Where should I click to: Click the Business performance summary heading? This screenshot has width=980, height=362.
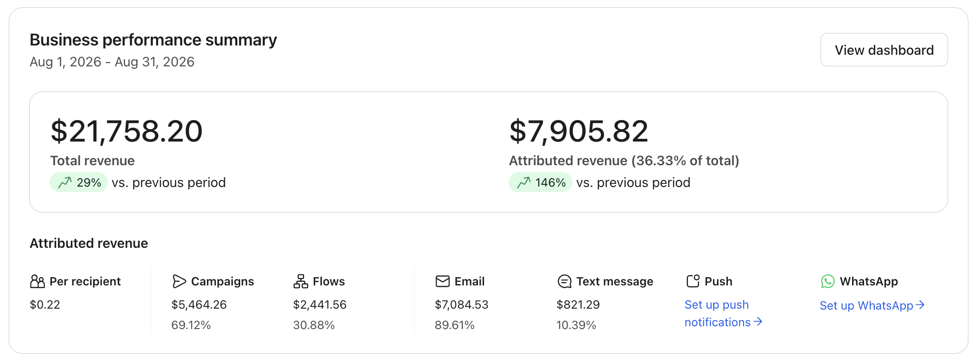[153, 40]
